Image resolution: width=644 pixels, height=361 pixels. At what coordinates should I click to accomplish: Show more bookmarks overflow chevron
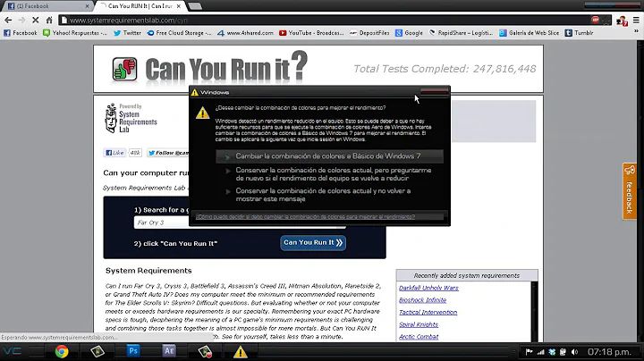point(636,32)
